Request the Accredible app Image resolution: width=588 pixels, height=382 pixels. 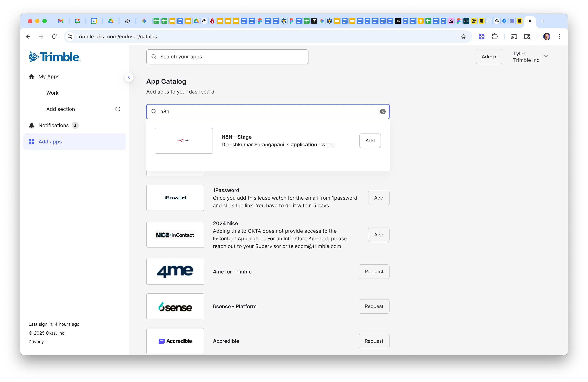(x=374, y=341)
